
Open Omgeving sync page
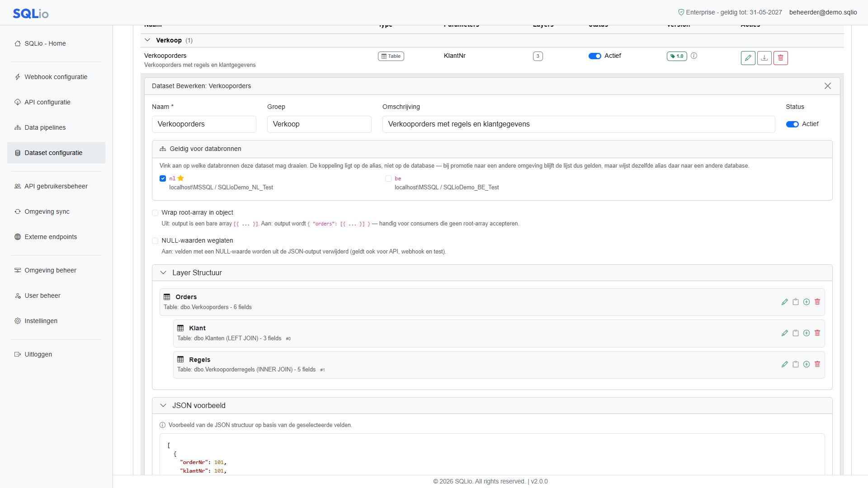(56, 211)
